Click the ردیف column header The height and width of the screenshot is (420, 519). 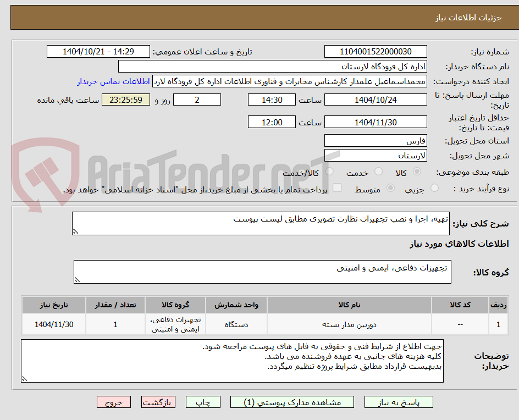(x=499, y=305)
